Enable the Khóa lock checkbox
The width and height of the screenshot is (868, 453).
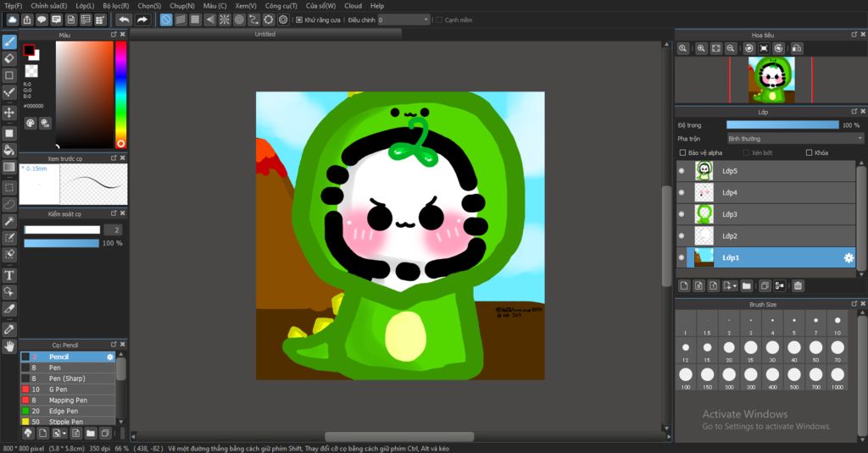click(x=810, y=152)
